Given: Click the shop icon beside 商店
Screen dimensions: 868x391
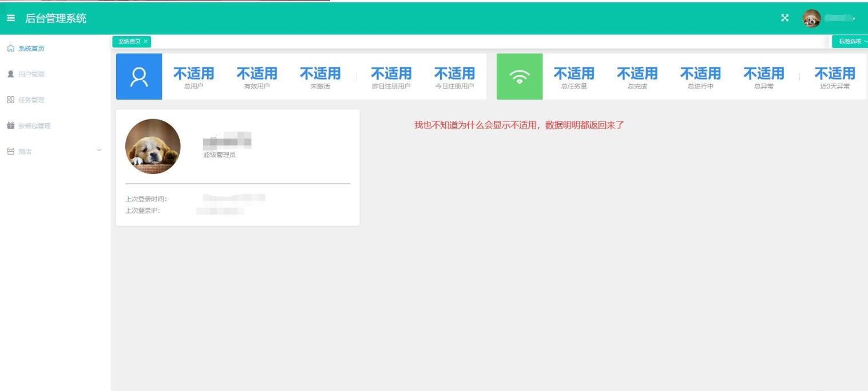Looking at the screenshot, I should pyautogui.click(x=10, y=152).
